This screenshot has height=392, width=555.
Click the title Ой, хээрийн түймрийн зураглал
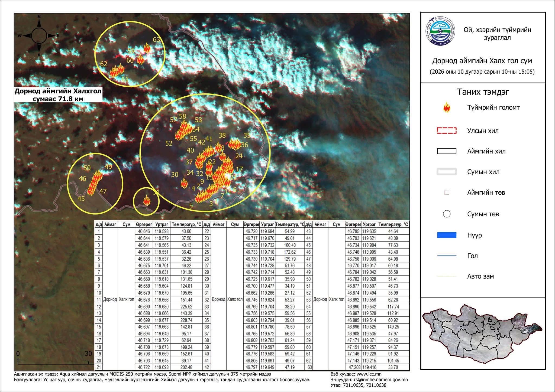coord(497,34)
